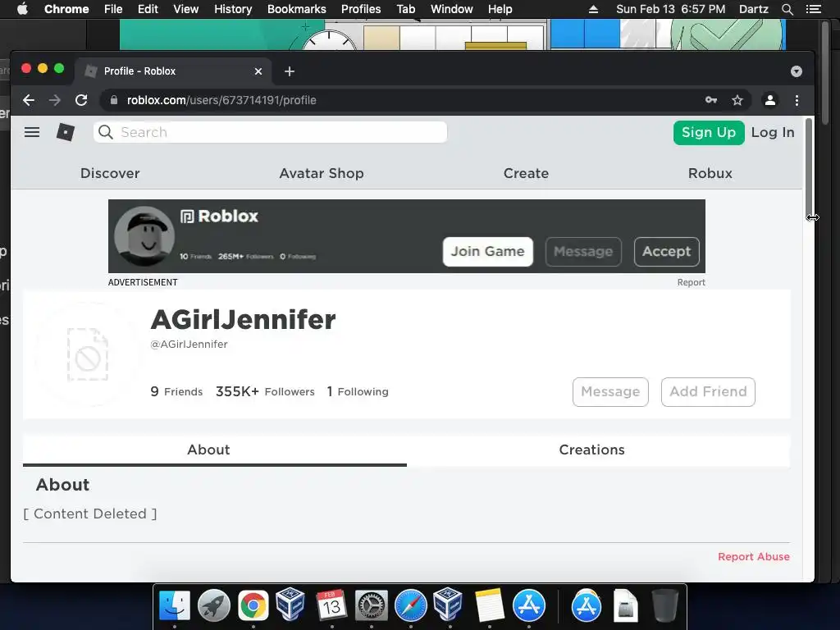Click the Profile - Roblox browser tab
840x630 pixels.
click(172, 71)
